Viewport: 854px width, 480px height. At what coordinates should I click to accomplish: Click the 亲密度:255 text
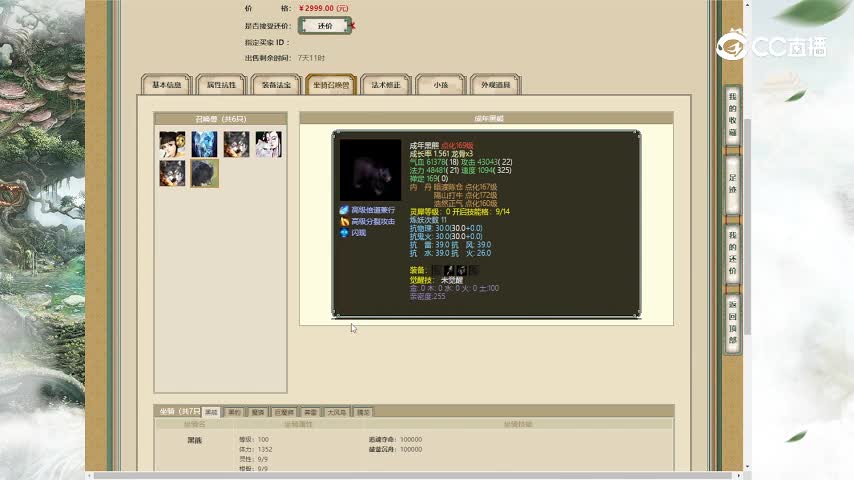click(x=428, y=296)
